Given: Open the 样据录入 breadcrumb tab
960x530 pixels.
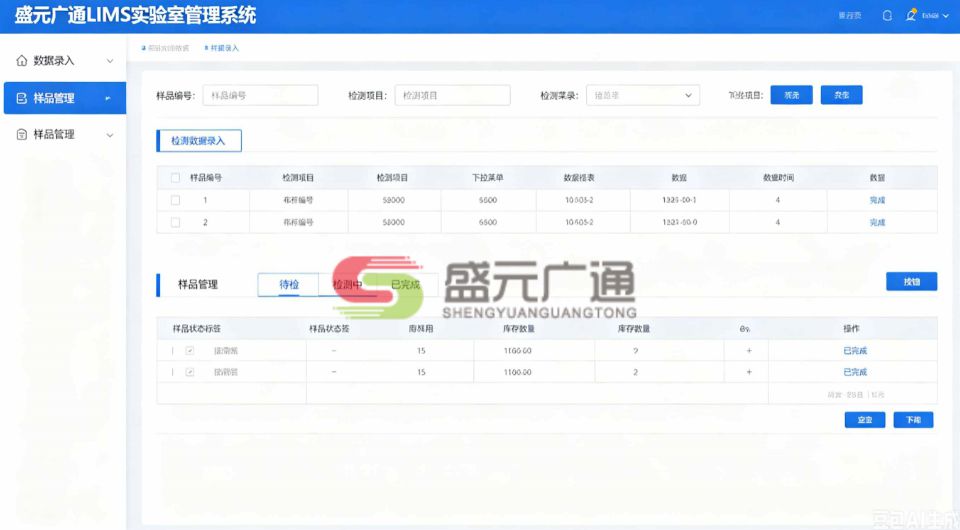Looking at the screenshot, I should click(222, 48).
